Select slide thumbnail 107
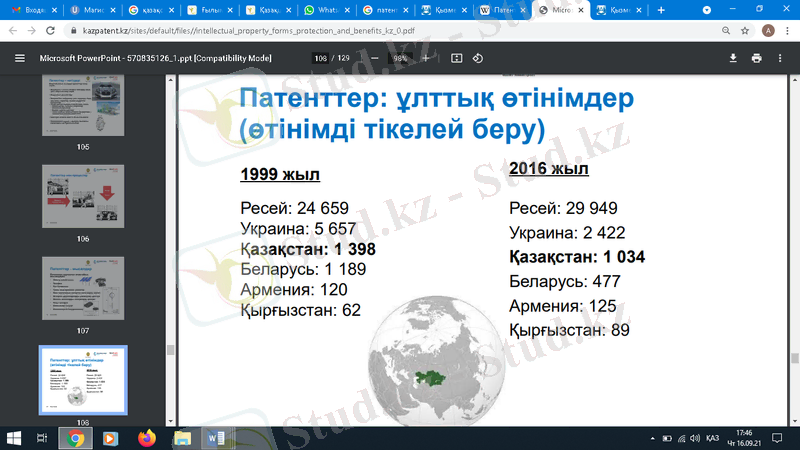Image resolution: width=800 pixels, height=450 pixels. 83,289
